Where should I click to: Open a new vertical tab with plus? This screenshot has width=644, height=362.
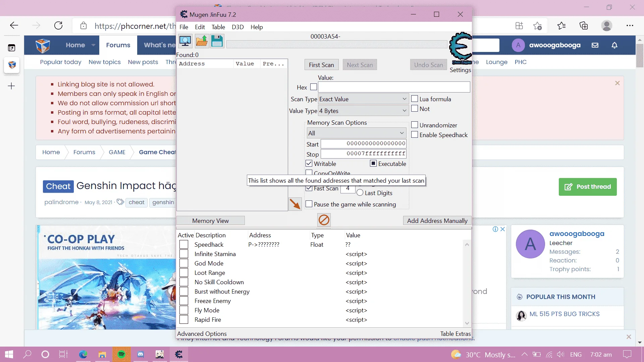(11, 86)
